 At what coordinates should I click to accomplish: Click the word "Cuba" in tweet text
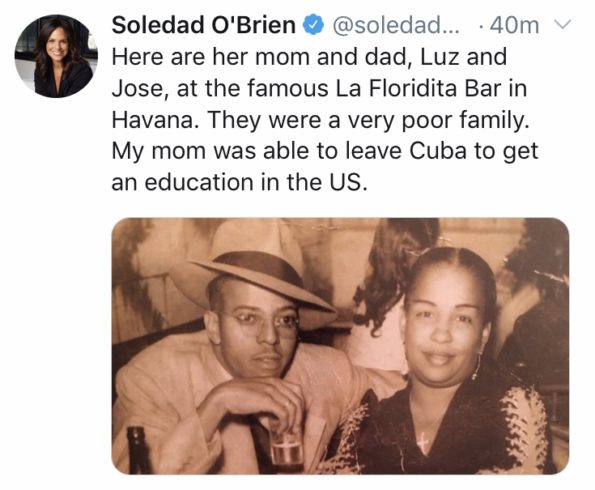438,151
